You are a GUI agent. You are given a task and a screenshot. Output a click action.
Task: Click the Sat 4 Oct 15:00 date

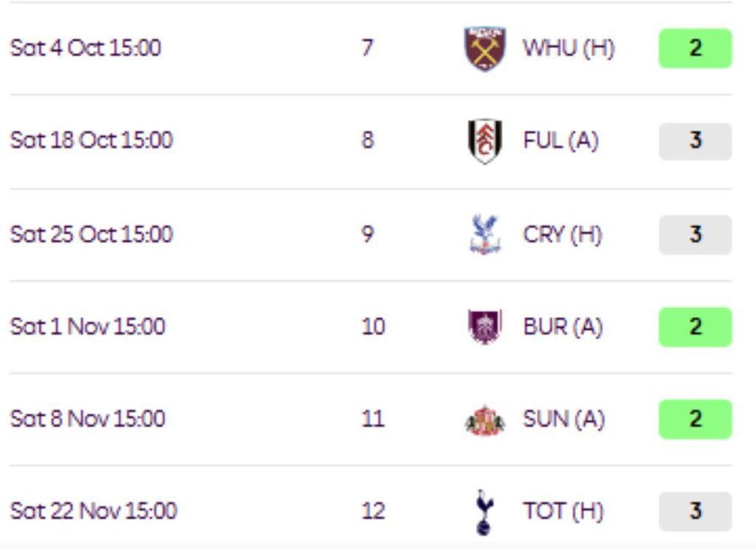(x=86, y=48)
